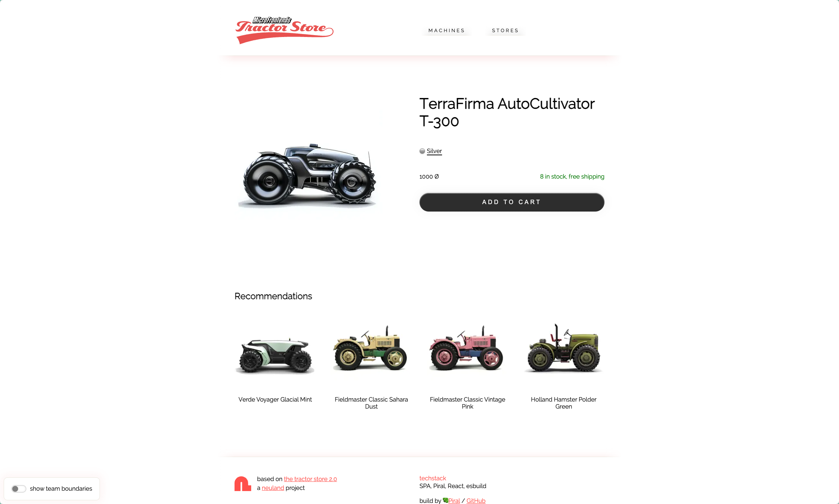Click the tractor store 2.0 link
The image size is (839, 504).
pos(310,479)
